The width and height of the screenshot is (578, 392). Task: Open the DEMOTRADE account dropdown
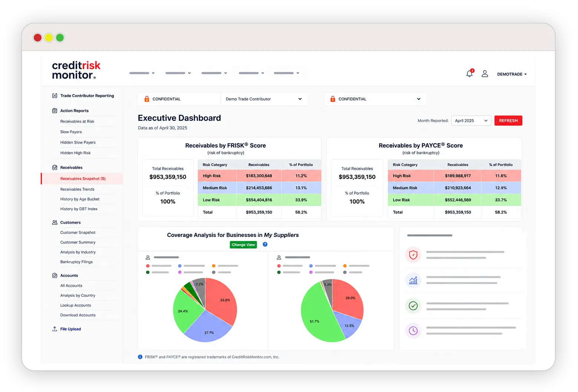click(x=512, y=74)
